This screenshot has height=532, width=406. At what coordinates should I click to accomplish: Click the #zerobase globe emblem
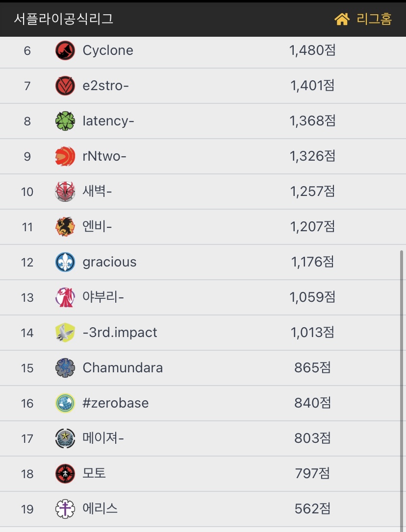click(65, 403)
